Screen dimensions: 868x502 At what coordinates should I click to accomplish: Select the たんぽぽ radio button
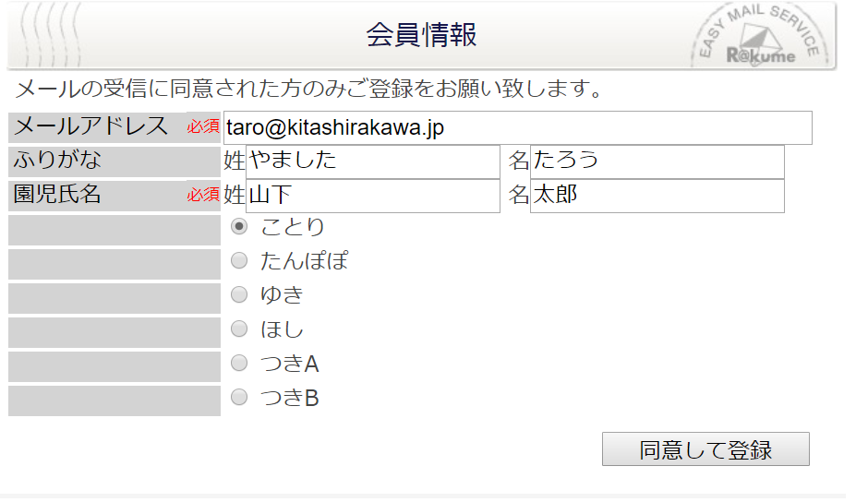click(239, 260)
